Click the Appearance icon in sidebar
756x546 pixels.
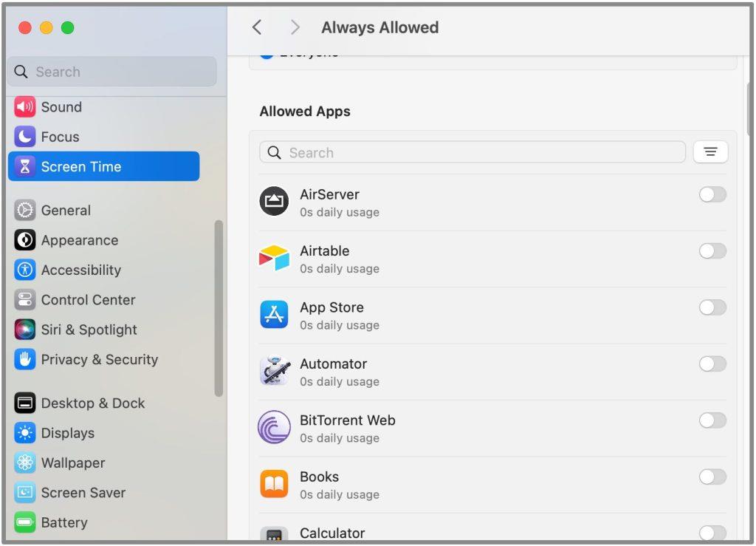(x=24, y=240)
